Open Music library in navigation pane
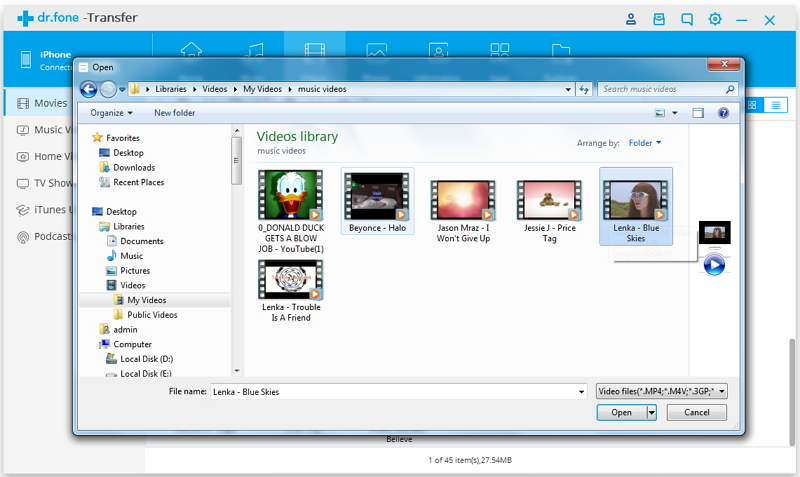The image size is (800, 477). 124,256
